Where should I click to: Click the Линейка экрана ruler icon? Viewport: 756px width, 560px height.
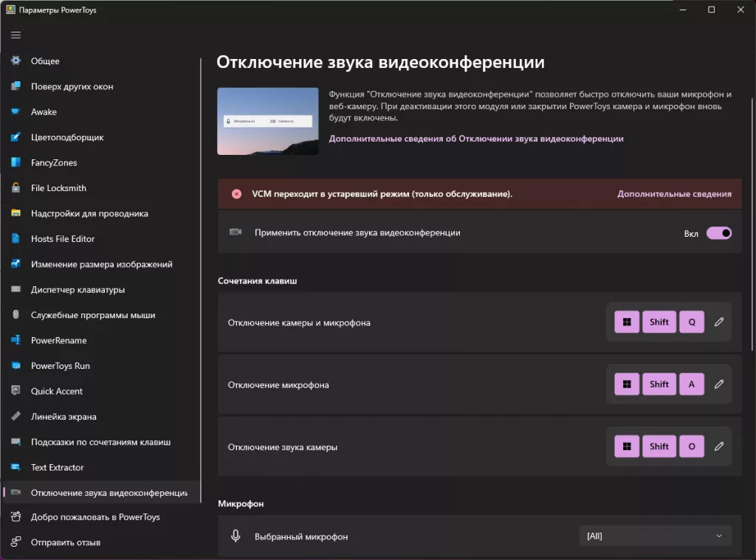[16, 416]
